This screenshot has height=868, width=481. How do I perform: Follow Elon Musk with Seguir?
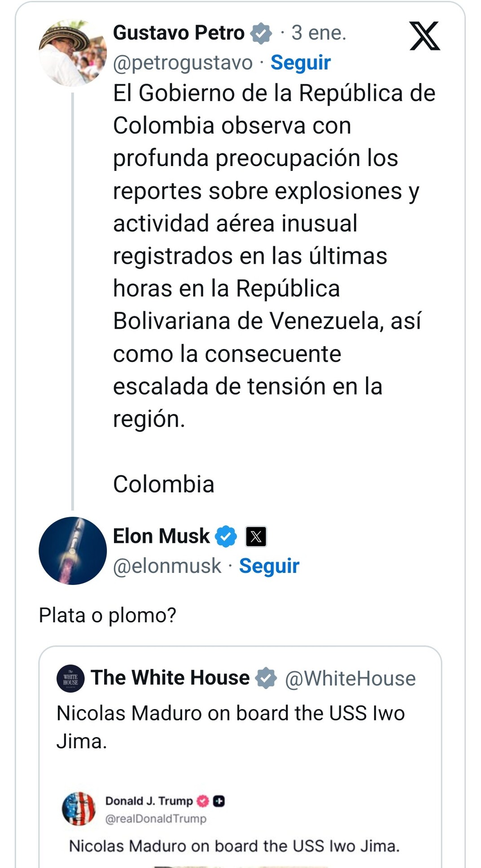pos(269,566)
